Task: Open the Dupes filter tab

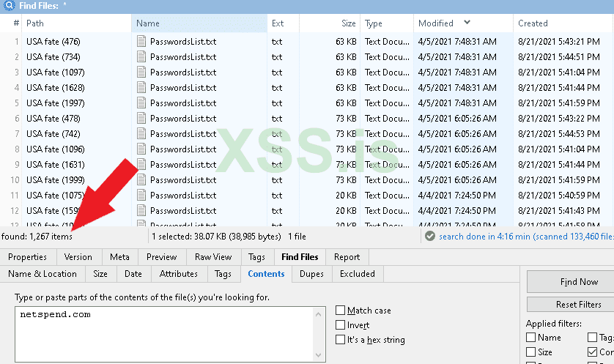Action: pyautogui.click(x=311, y=274)
